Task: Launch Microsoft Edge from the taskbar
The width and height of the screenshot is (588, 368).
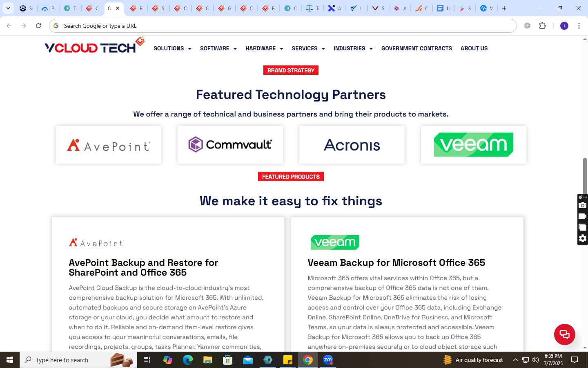Action: click(x=187, y=360)
